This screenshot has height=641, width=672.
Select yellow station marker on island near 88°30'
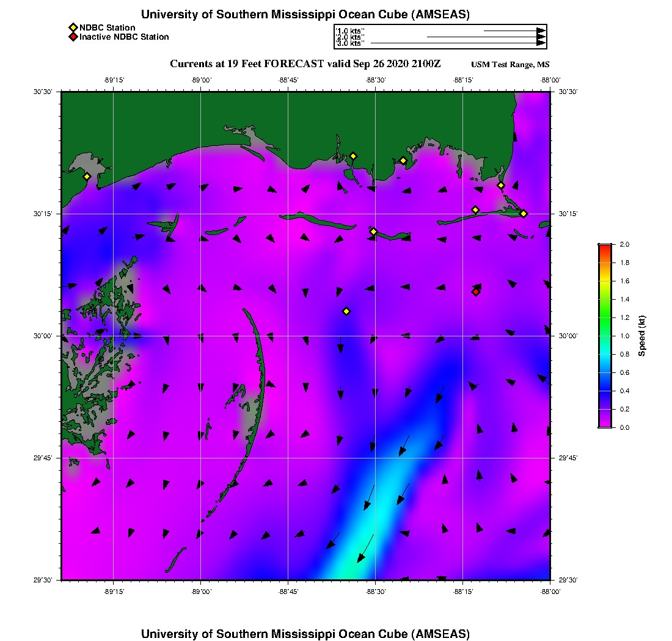point(373,231)
